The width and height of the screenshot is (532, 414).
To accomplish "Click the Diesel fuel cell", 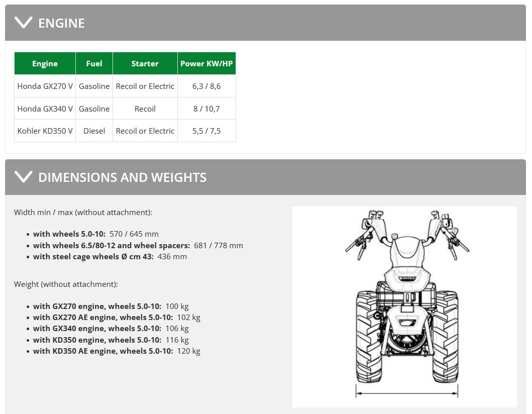I will pos(94,131).
